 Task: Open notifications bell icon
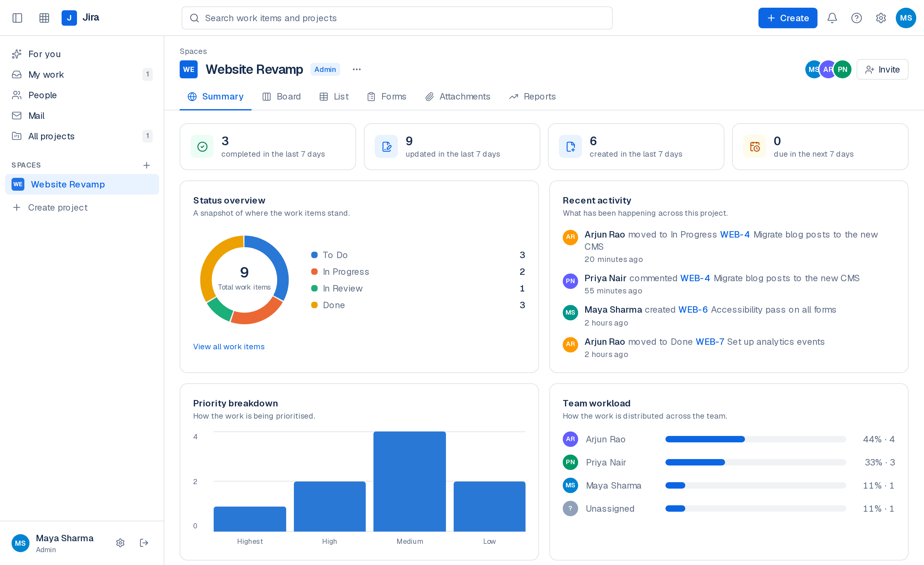[832, 18]
